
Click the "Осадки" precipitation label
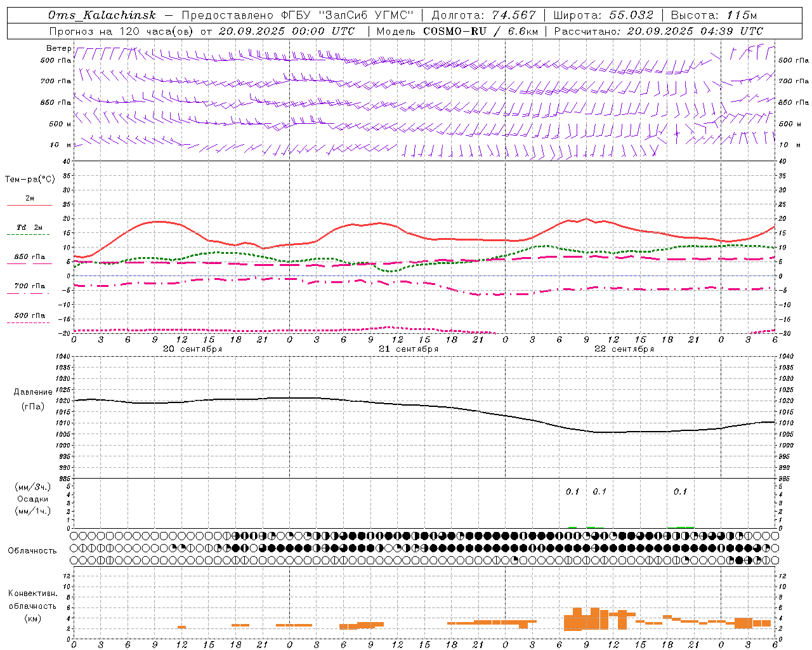coord(33,499)
